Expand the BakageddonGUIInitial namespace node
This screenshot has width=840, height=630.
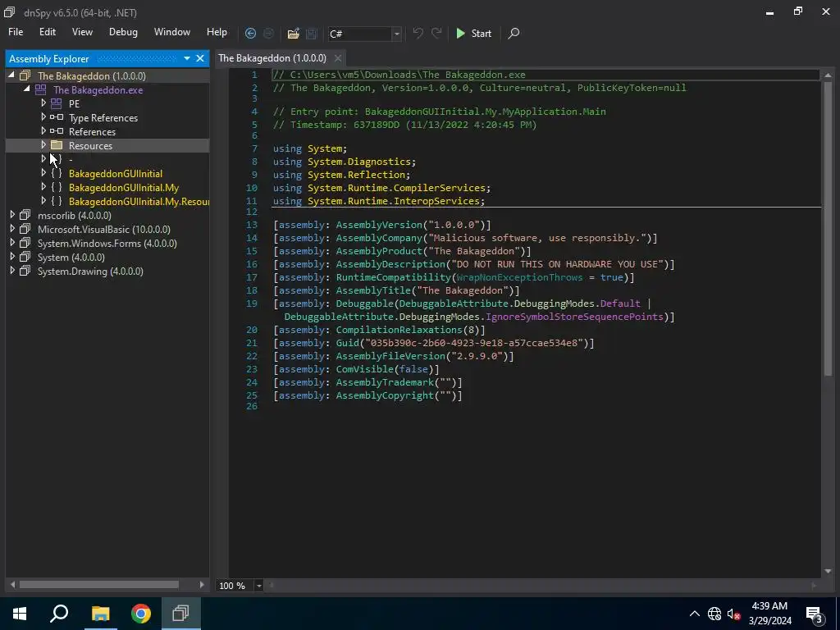tap(43, 172)
